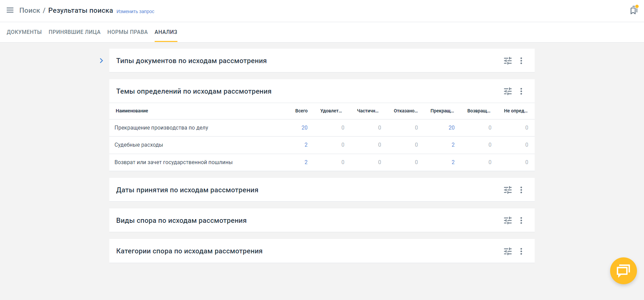The height and width of the screenshot is (300, 644).
Task: Sort by the Возвращ... column header
Action: coord(479,111)
